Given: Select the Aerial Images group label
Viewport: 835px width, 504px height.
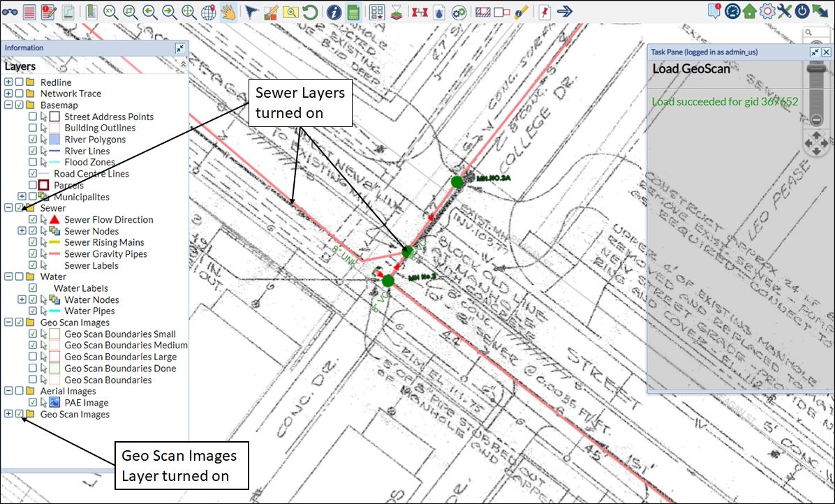Looking at the screenshot, I should (x=68, y=392).
